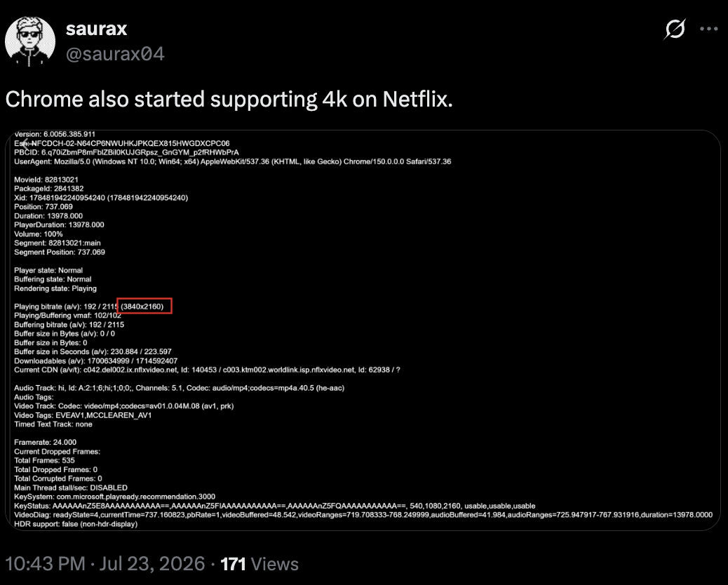Click the Video Track codec av1 line
Viewport: 728px width, 585px height.
coord(124,406)
